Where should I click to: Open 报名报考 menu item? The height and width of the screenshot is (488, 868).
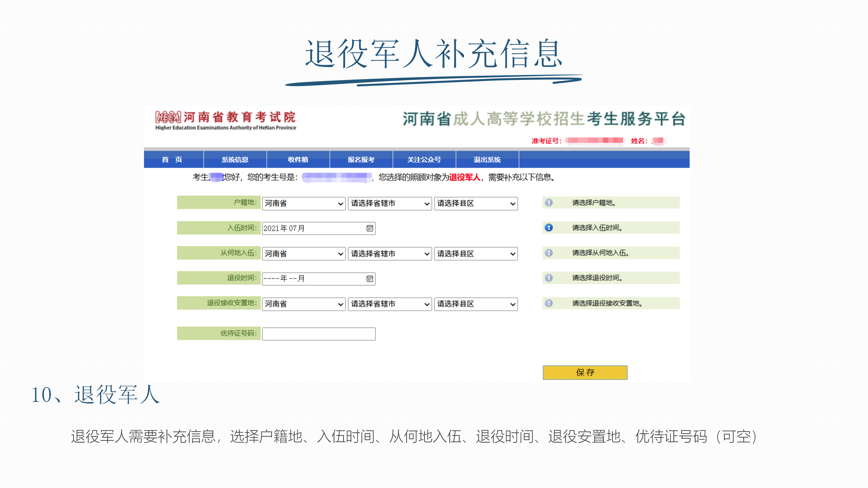click(361, 160)
